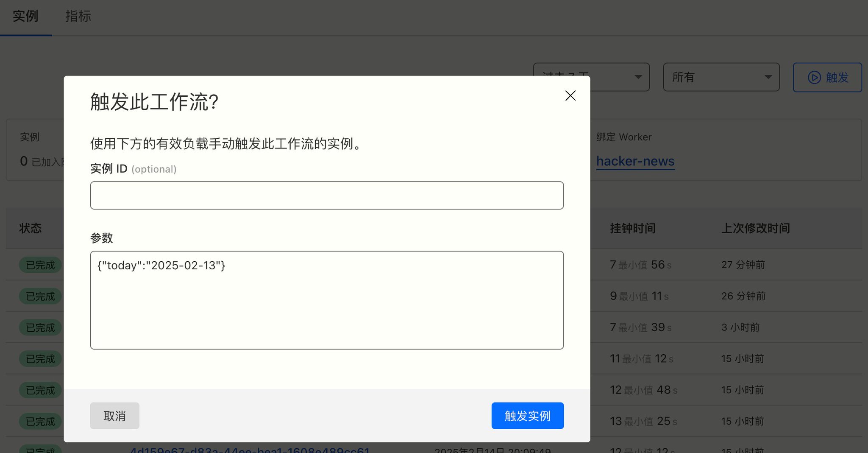Viewport: 868px width, 453px height.
Task: Sort by the 挂钟时间 column header
Action: (632, 228)
